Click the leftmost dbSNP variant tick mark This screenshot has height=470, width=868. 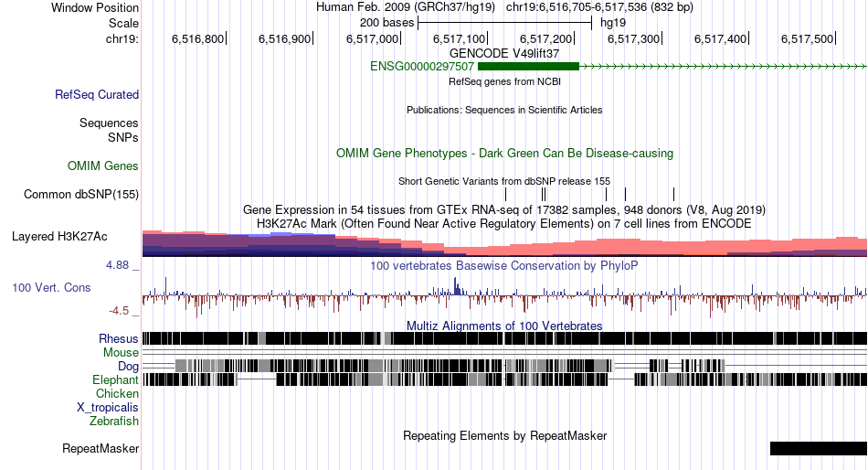[x=505, y=194]
